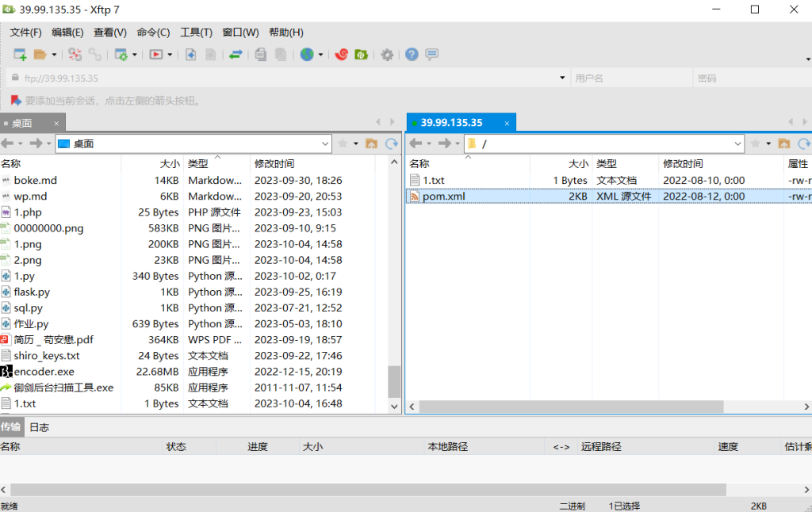Close the 39.99.135.35 session tab
This screenshot has height=512, width=812.
(x=505, y=123)
